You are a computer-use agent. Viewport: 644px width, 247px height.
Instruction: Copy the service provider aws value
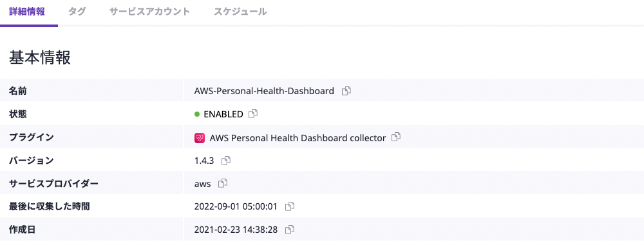coord(223,184)
